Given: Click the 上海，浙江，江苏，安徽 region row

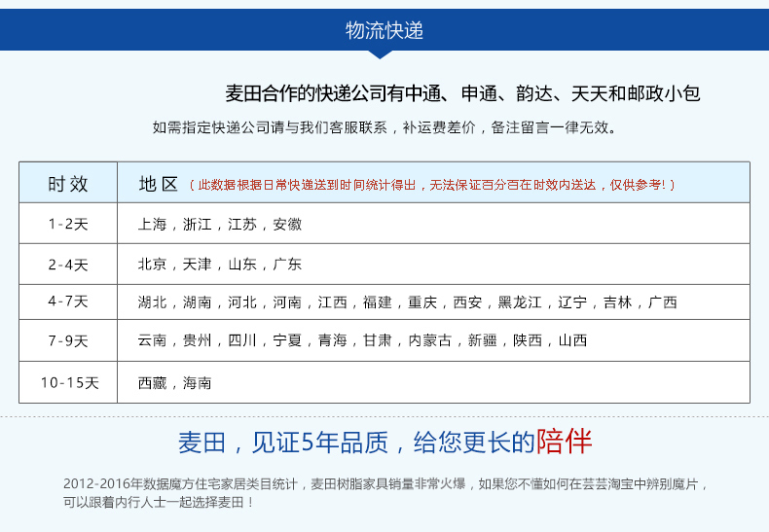Looking at the screenshot, I should [433, 224].
